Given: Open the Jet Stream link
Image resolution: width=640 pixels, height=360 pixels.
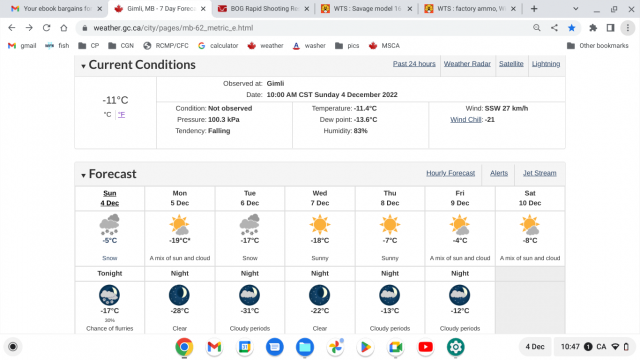Looking at the screenshot, I should [540, 173].
